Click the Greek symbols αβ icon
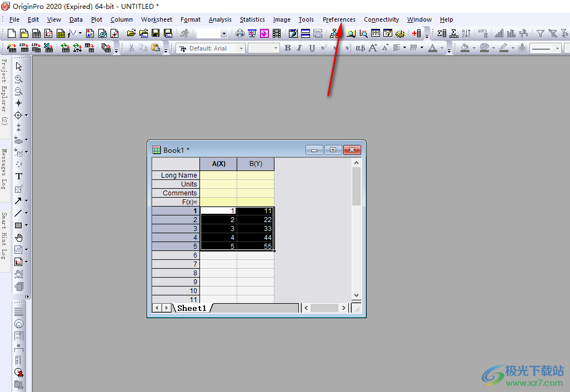 click(x=360, y=48)
